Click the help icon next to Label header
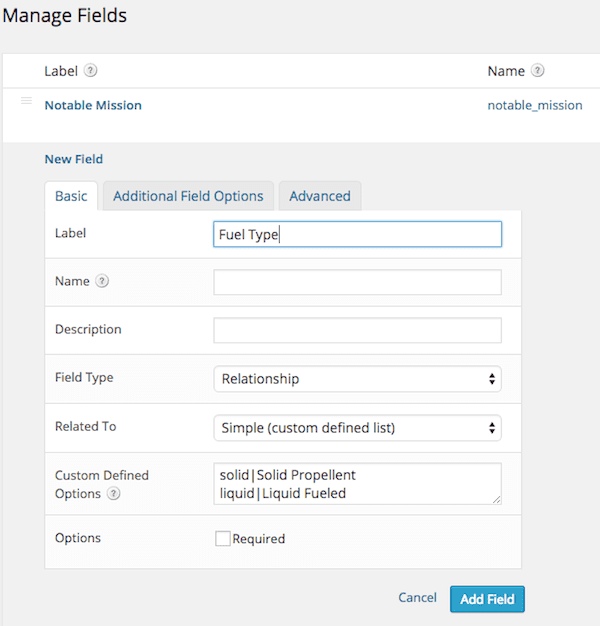600x626 pixels. tap(91, 71)
